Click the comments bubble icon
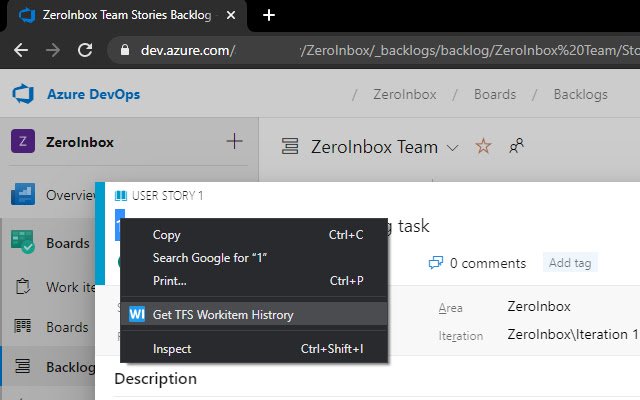Image resolution: width=640 pixels, height=400 pixels. tap(436, 263)
